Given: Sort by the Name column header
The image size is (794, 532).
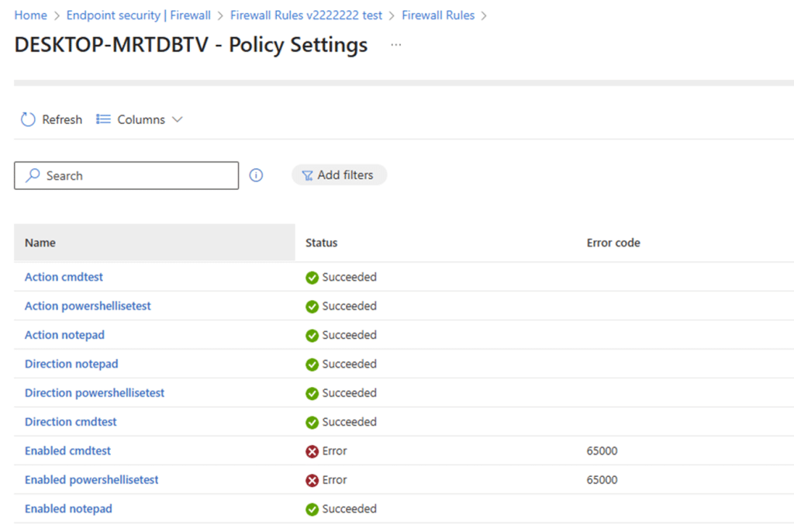Looking at the screenshot, I should tap(40, 243).
